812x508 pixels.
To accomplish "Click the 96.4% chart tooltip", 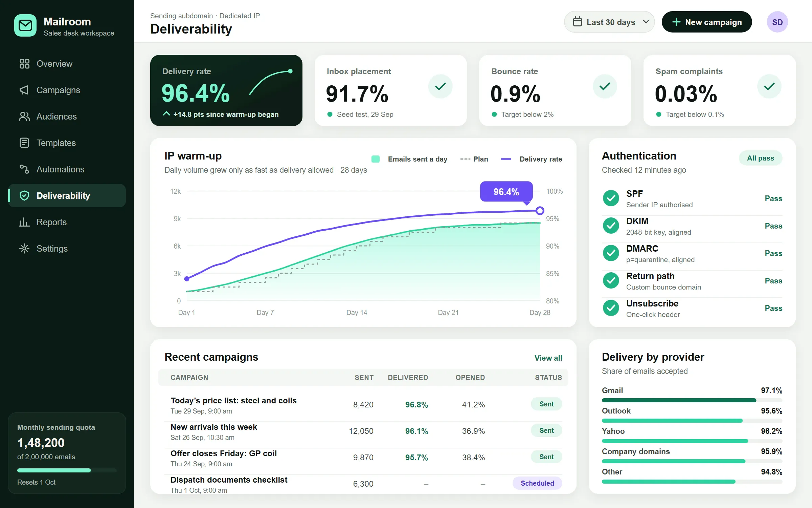I will click(506, 192).
